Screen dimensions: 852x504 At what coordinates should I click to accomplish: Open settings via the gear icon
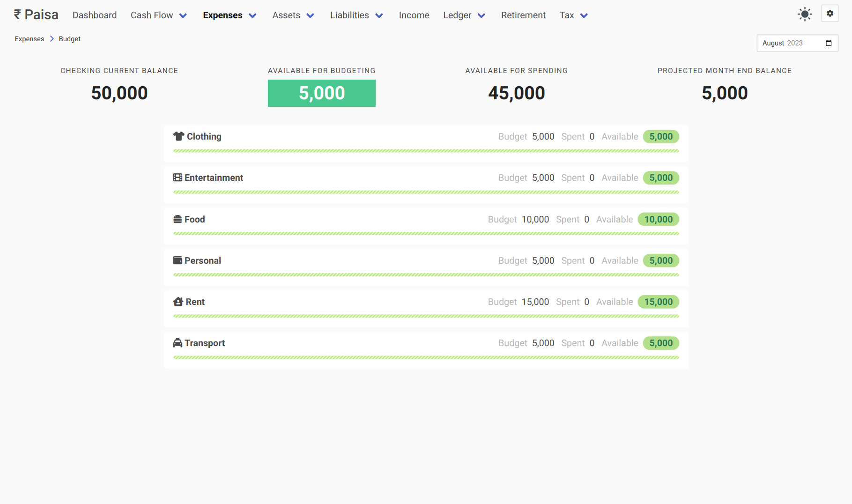830,14
